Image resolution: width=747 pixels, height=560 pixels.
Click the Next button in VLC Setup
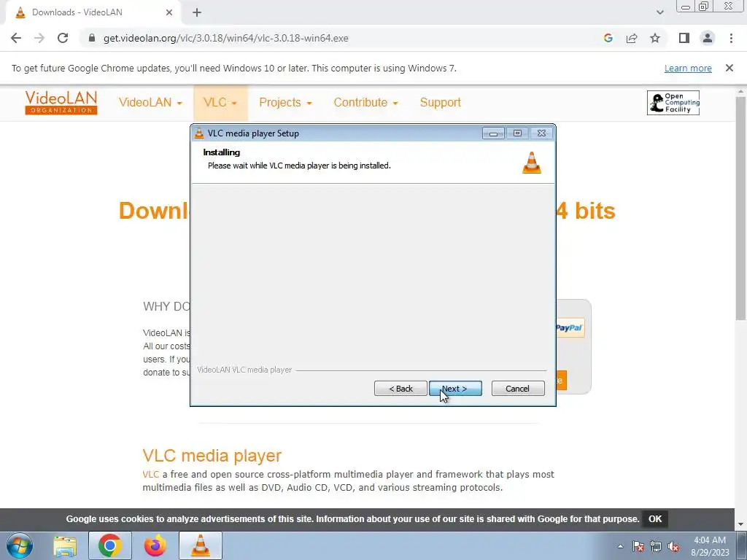pyautogui.click(x=455, y=389)
